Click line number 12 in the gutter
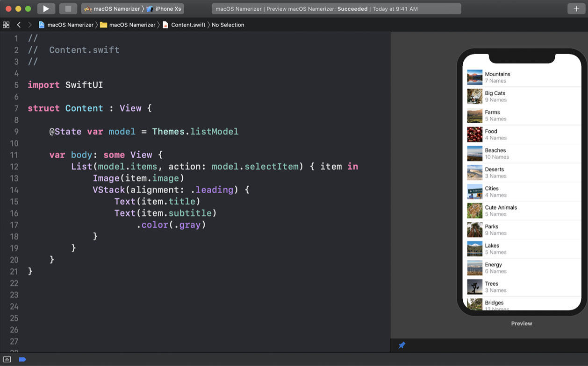 14,167
